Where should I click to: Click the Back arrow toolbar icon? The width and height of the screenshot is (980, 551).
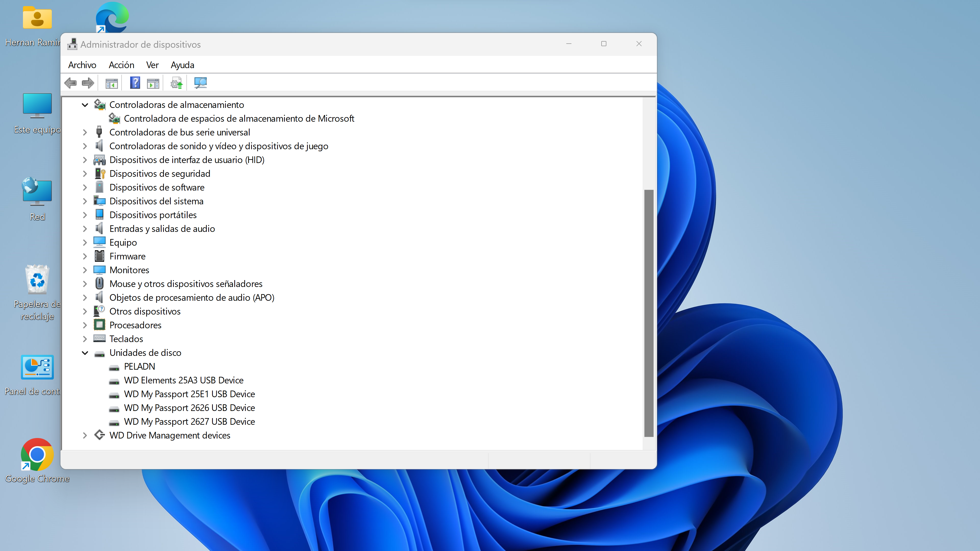coord(70,83)
